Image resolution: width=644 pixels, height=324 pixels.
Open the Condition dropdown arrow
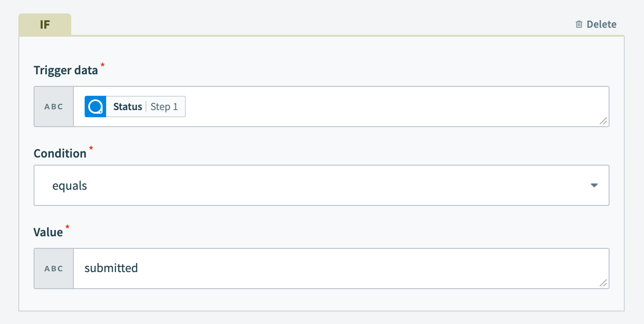[x=594, y=185]
